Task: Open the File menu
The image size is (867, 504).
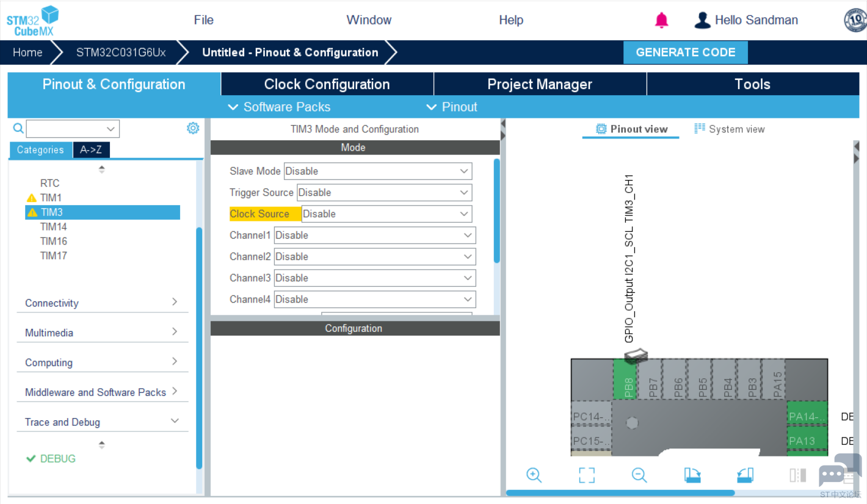Action: point(204,20)
